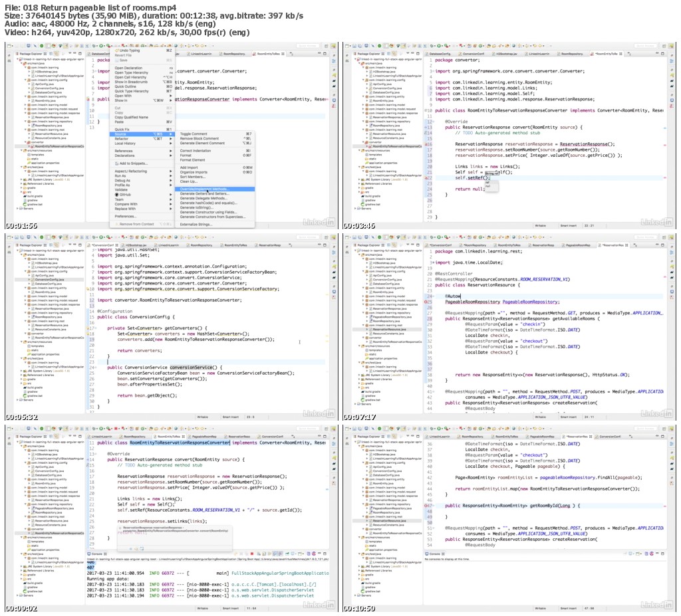Expand the JRE System Library node in the 00:01:56 tree

(22, 179)
